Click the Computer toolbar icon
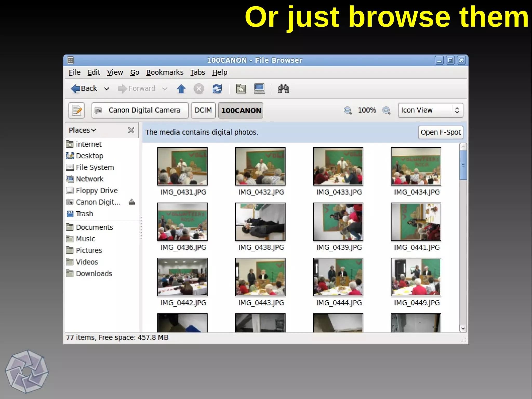This screenshot has width=532, height=399. coord(259,89)
